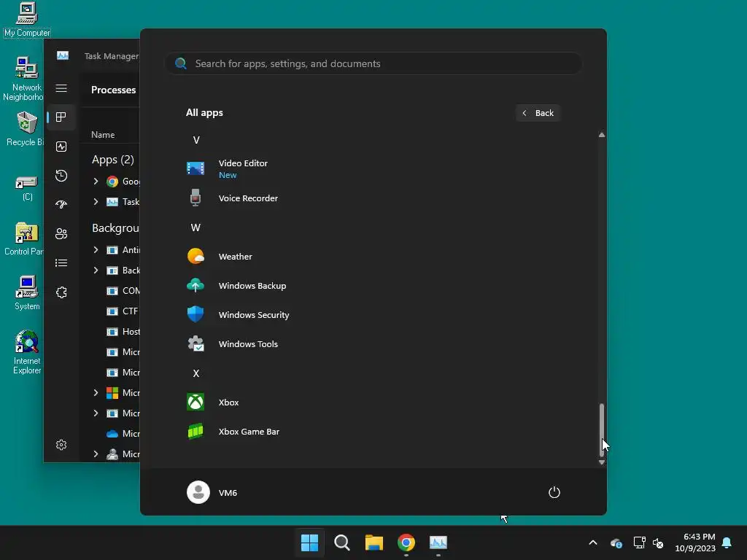Open Task Manager settings gear

click(61, 445)
